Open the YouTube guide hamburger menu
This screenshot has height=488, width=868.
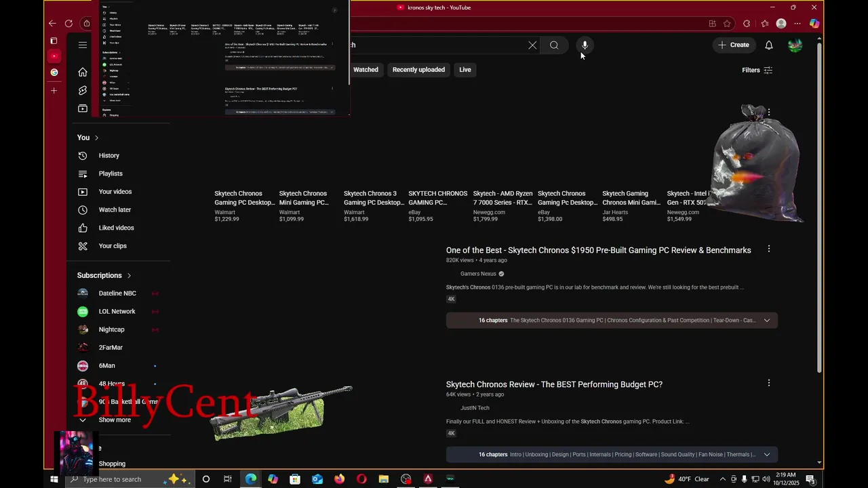click(x=83, y=45)
